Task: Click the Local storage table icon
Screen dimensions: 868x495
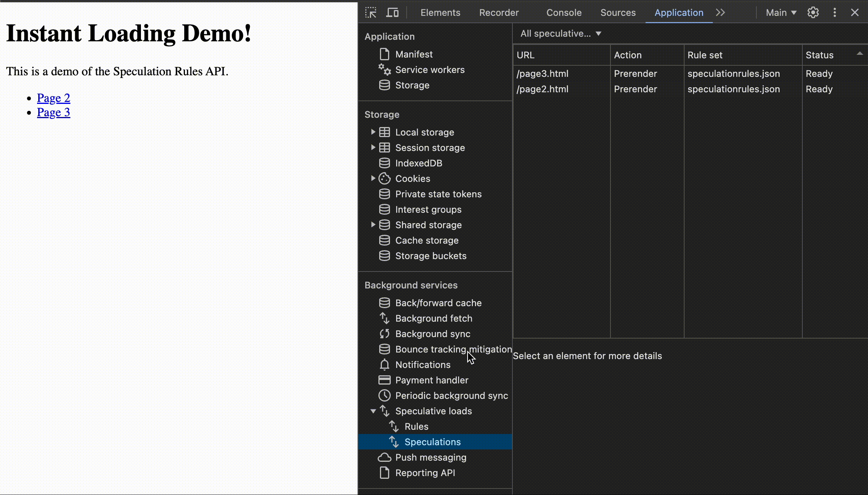Action: [384, 132]
